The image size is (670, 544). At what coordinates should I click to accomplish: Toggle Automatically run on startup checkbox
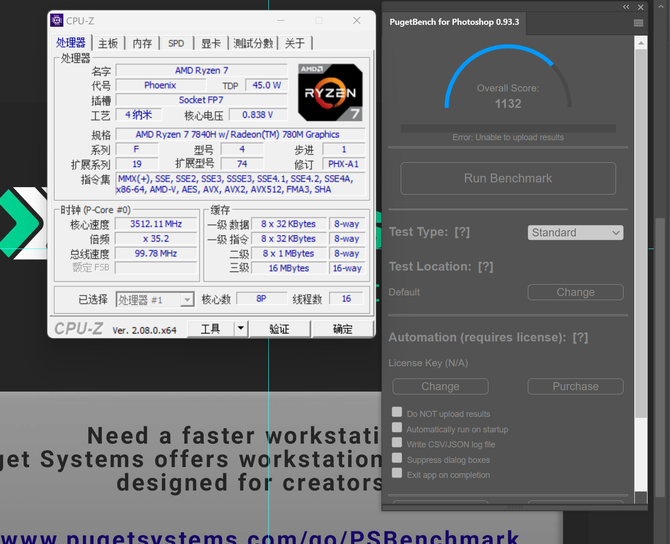[397, 428]
